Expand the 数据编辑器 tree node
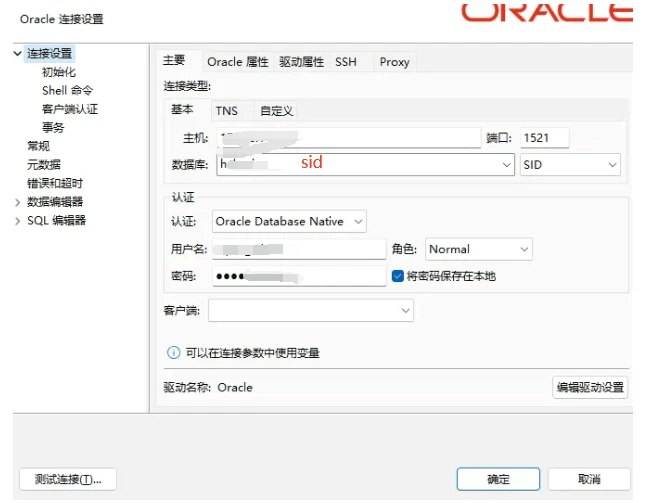The width and height of the screenshot is (658, 503). (x=18, y=203)
